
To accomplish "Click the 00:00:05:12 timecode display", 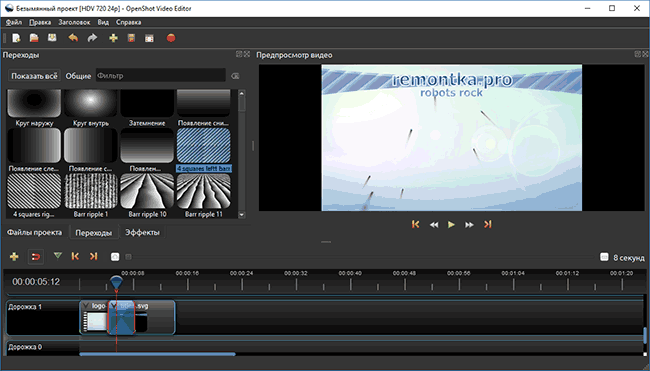I will coord(36,282).
